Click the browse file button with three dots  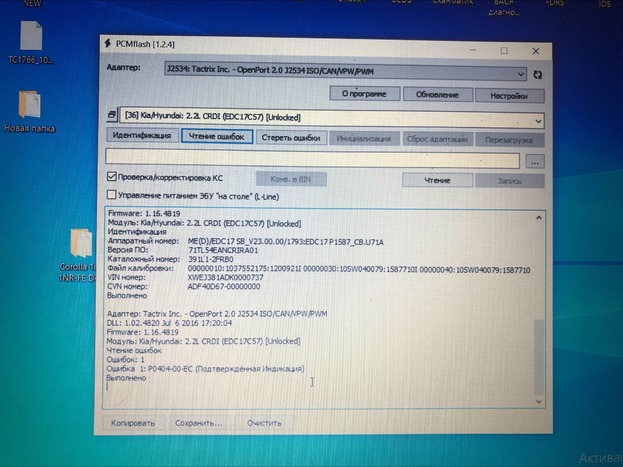coord(534,160)
